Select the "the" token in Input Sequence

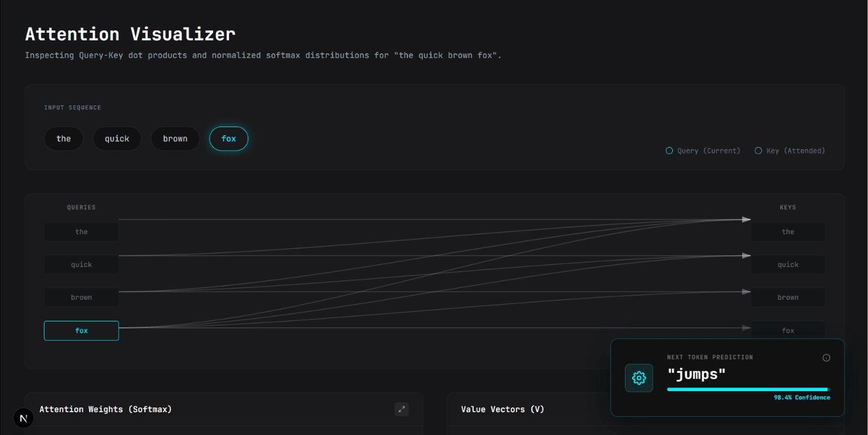[64, 139]
